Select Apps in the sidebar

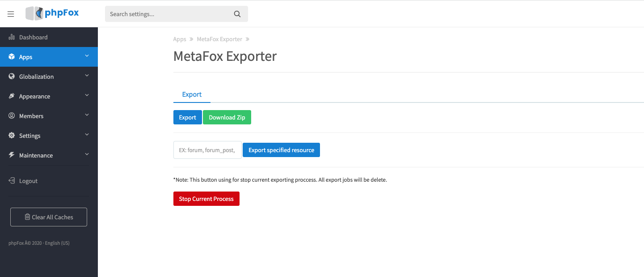pos(49,57)
